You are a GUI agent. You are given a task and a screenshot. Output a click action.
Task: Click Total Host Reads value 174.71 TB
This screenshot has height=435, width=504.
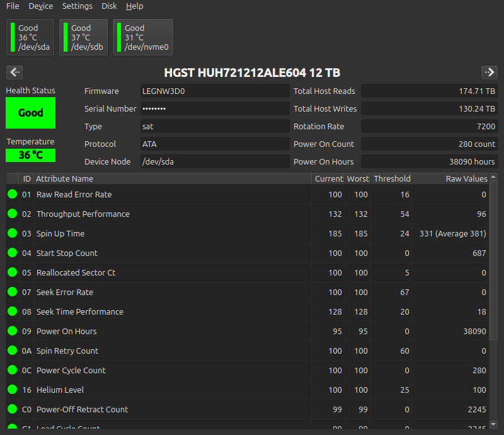coord(430,91)
